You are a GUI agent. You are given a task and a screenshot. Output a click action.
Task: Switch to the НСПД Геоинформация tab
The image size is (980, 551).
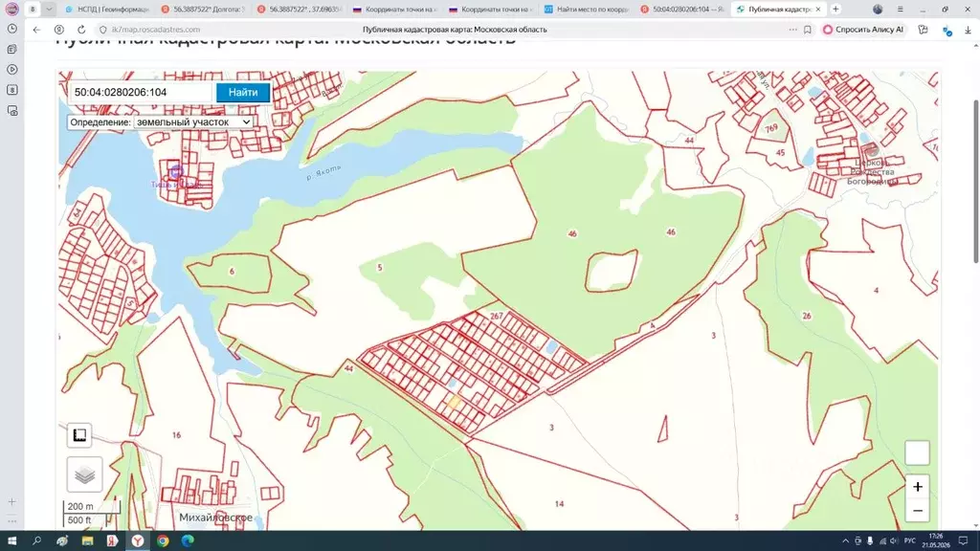[x=107, y=10]
